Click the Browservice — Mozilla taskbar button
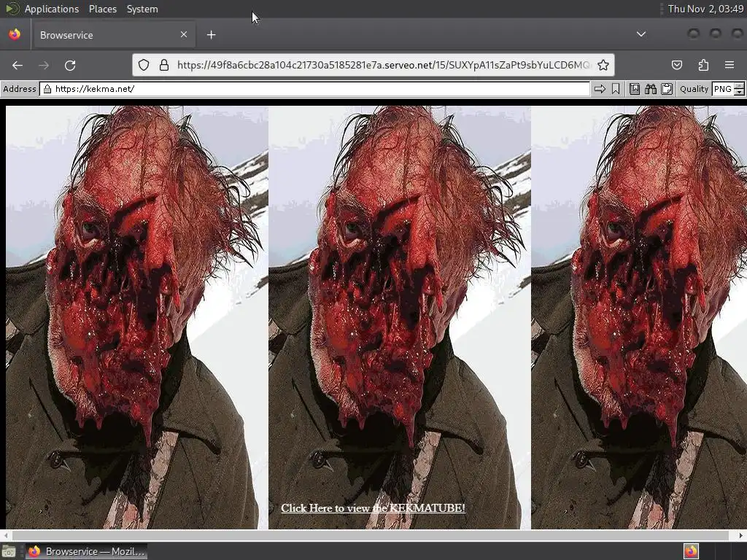Viewport: 747px width, 560px height. pyautogui.click(x=86, y=551)
